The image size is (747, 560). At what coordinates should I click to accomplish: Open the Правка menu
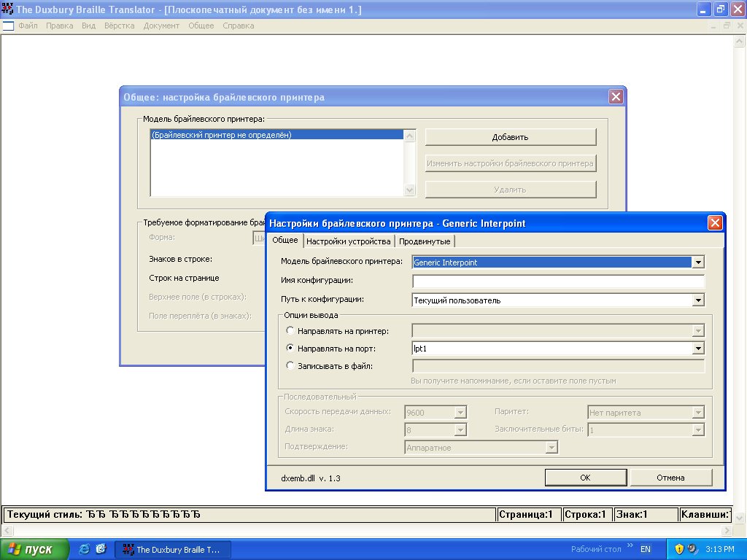tap(60, 26)
